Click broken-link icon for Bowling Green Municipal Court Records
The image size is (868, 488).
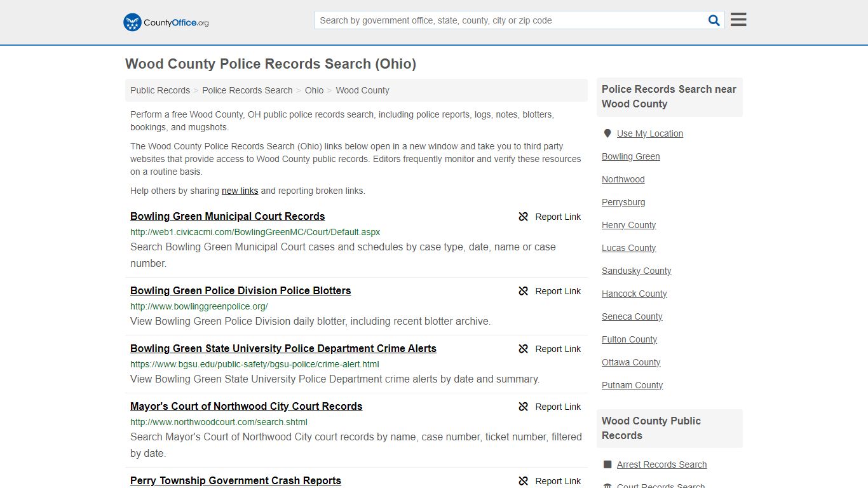[523, 217]
